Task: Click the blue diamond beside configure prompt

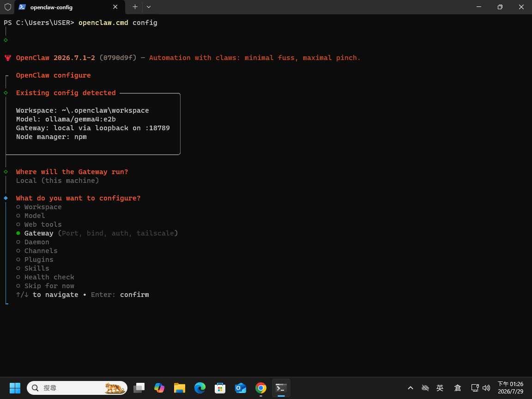Action: 6,198
